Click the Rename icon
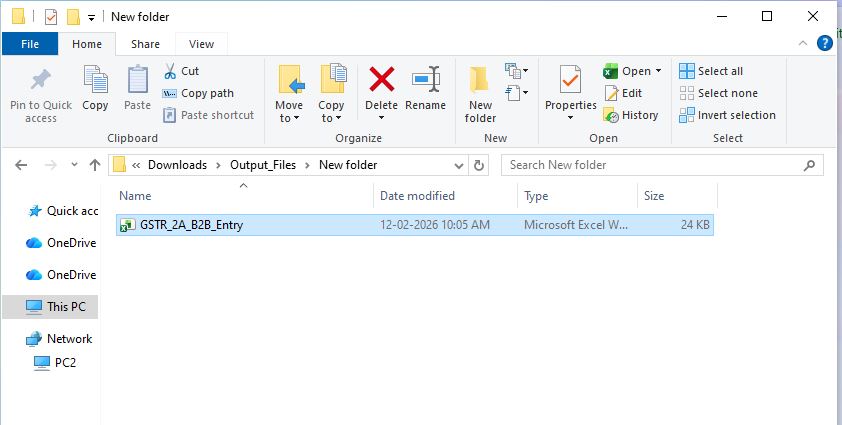The width and height of the screenshot is (842, 425). click(426, 81)
